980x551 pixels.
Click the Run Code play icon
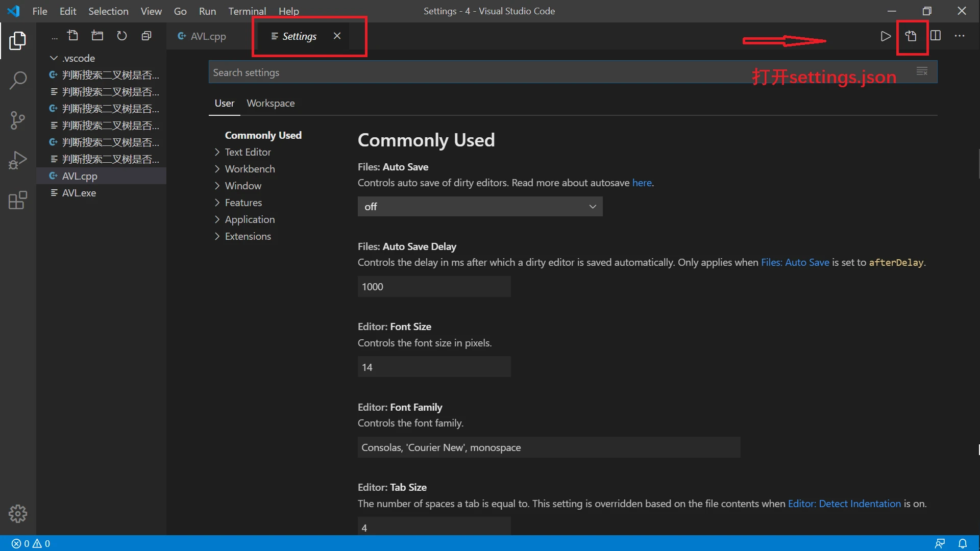click(886, 36)
